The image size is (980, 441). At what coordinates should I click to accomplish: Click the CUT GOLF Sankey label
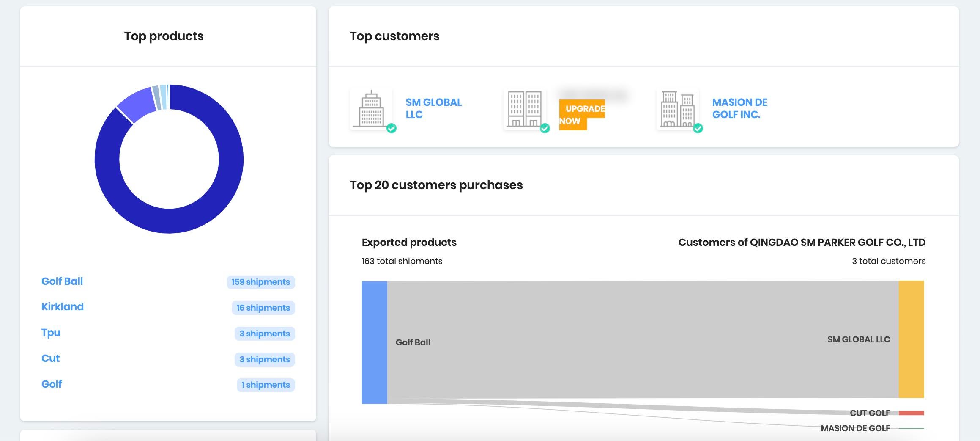pos(870,413)
